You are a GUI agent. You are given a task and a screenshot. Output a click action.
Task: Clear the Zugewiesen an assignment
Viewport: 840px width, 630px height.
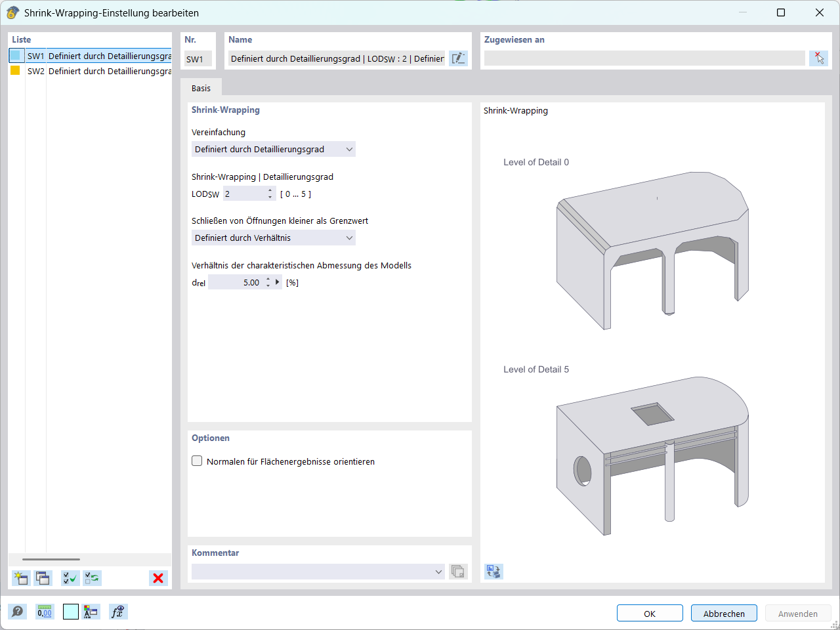click(819, 58)
